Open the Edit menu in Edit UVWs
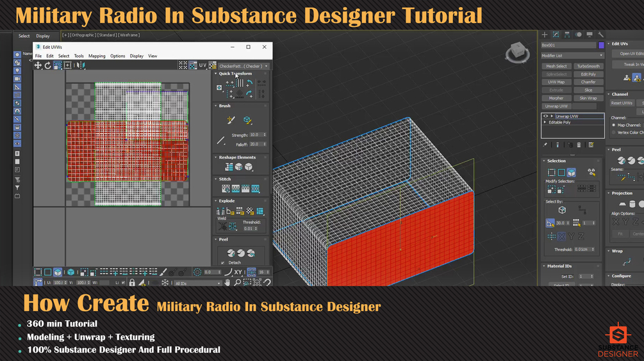Image resolution: width=644 pixels, height=361 pixels. (x=50, y=56)
